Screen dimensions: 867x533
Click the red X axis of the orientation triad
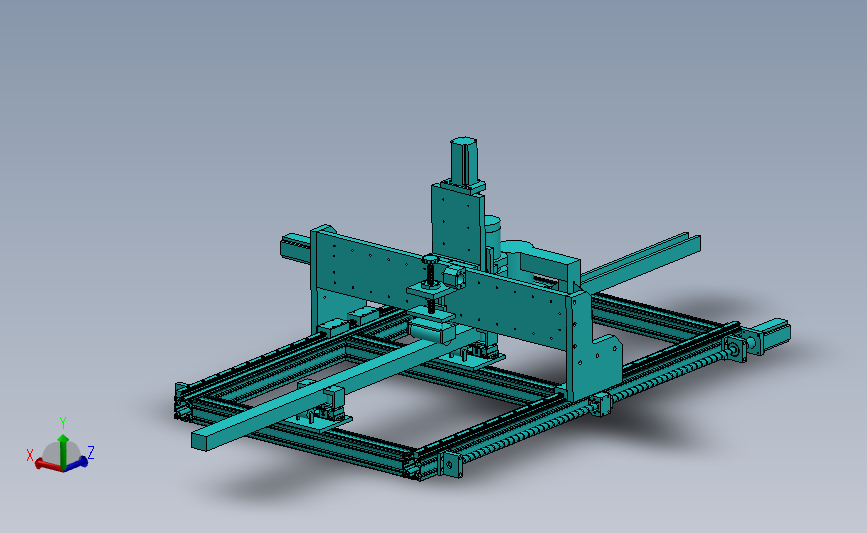tap(48, 466)
